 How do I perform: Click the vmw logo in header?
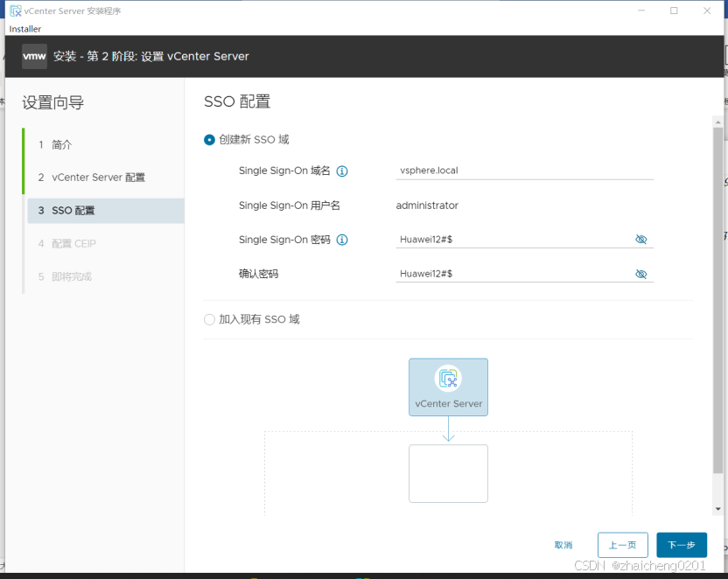click(34, 56)
